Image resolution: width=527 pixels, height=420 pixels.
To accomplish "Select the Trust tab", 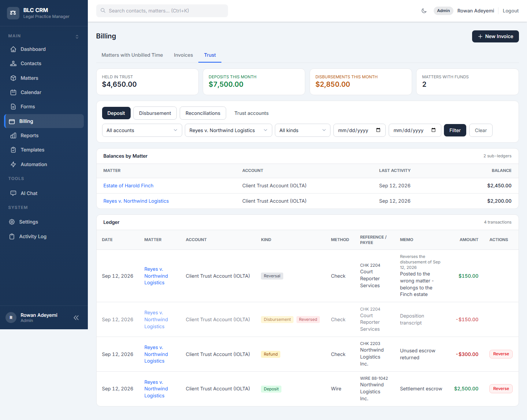I will pos(210,55).
